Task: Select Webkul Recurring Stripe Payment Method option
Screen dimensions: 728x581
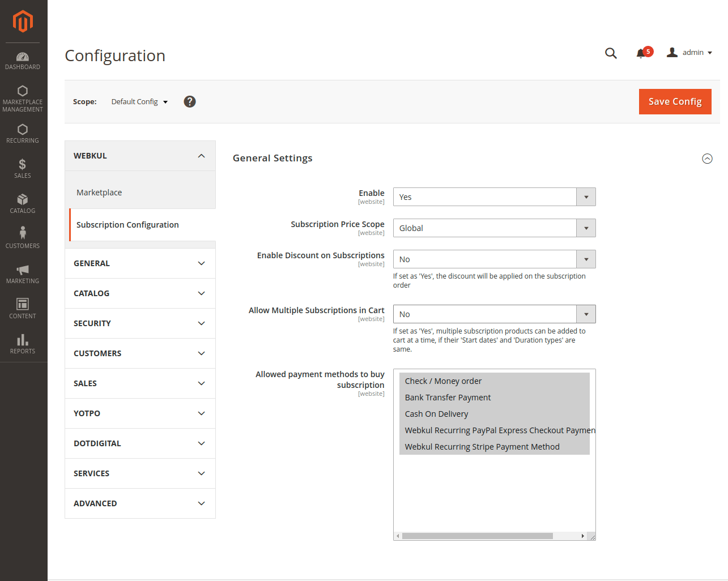Action: [x=495, y=447]
